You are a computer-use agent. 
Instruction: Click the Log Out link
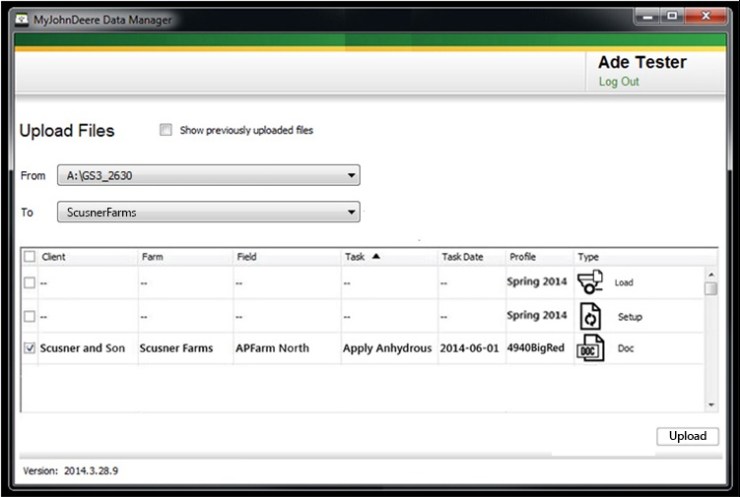pos(618,82)
